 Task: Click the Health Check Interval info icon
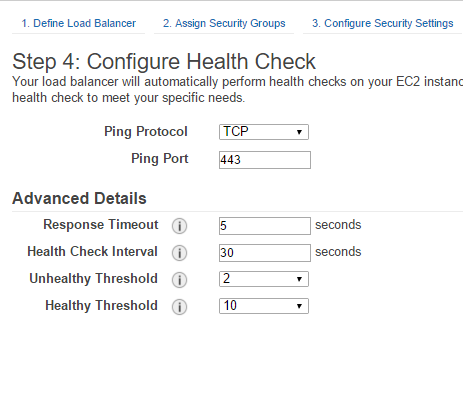(x=179, y=253)
